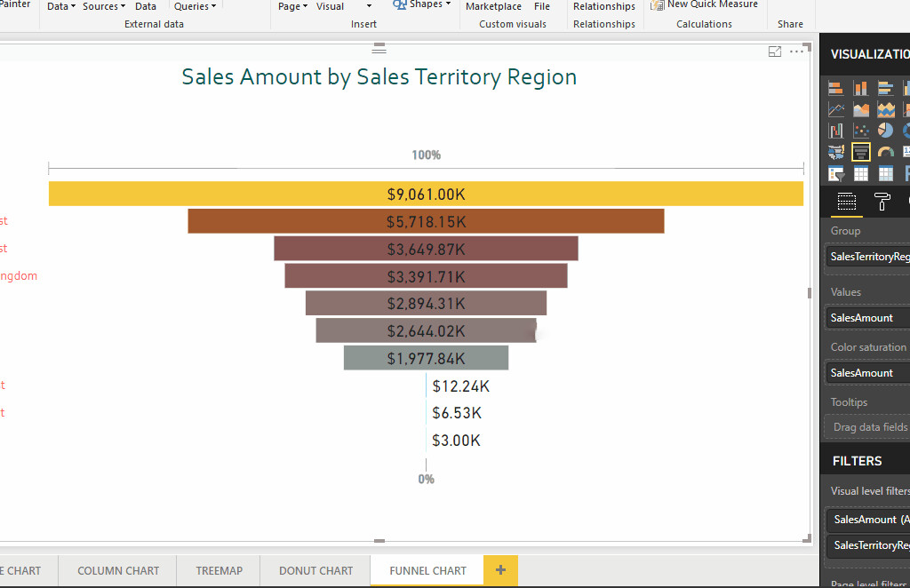Expand the Shapes dropdown
Image resolution: width=910 pixels, height=588 pixels.
pyautogui.click(x=447, y=5)
